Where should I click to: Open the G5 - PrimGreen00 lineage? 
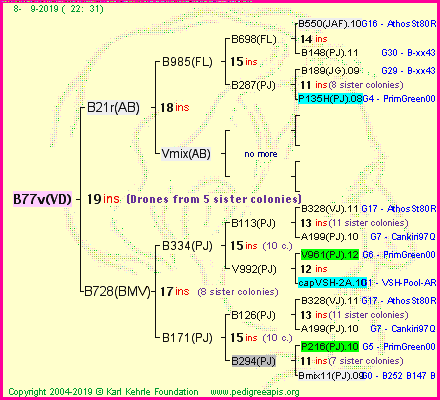399,347
